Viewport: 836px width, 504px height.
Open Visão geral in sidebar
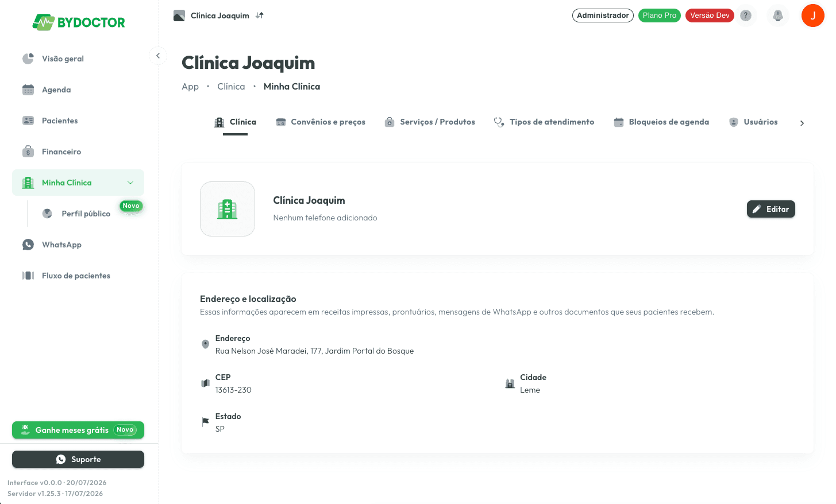coord(78,59)
